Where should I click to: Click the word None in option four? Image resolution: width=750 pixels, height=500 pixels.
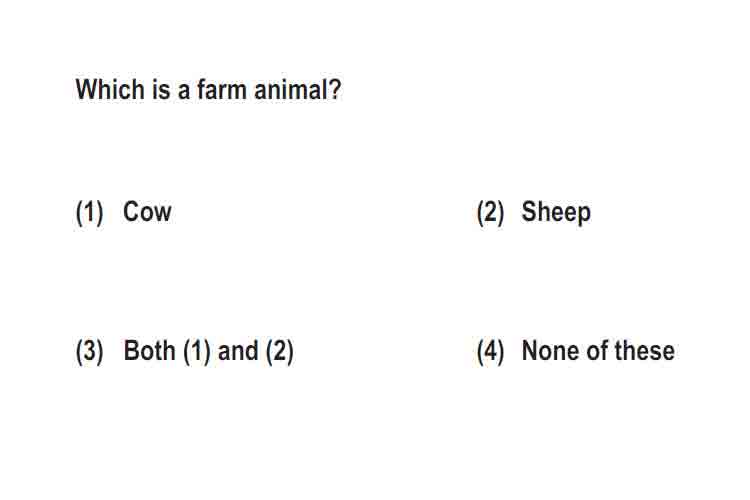(x=550, y=351)
